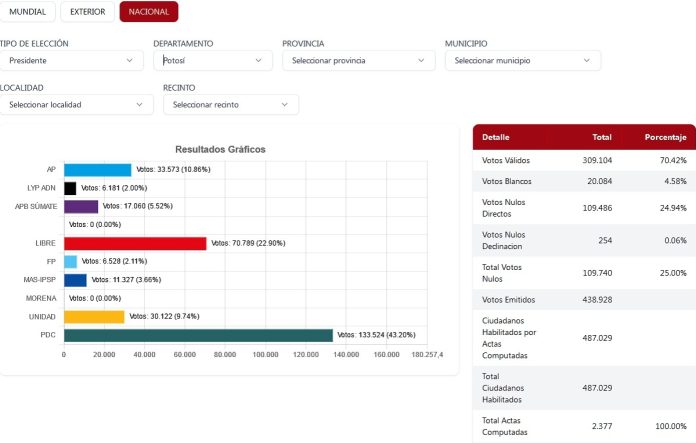The image size is (696, 443).
Task: Expand the Seleccionar recinto dropdown
Action: 230,105
